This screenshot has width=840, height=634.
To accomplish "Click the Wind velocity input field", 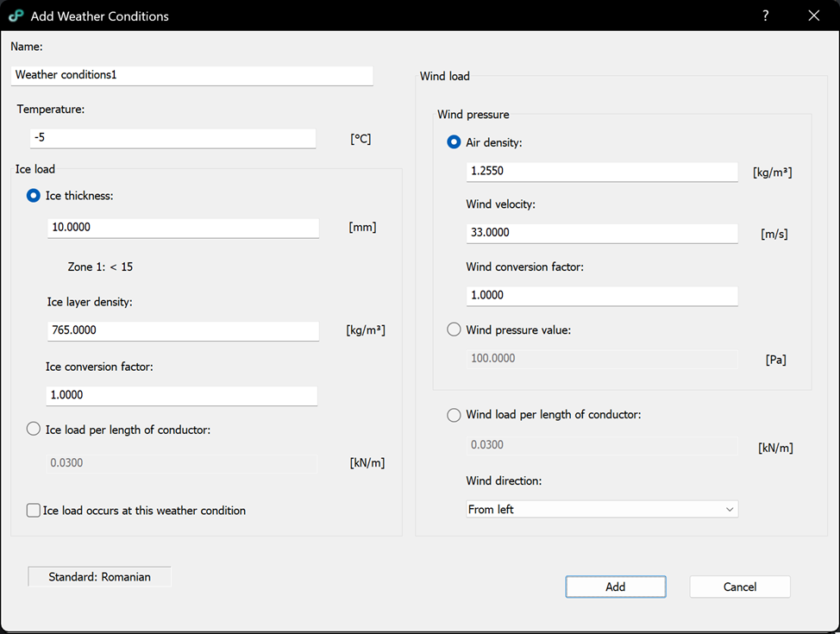I will [601, 233].
